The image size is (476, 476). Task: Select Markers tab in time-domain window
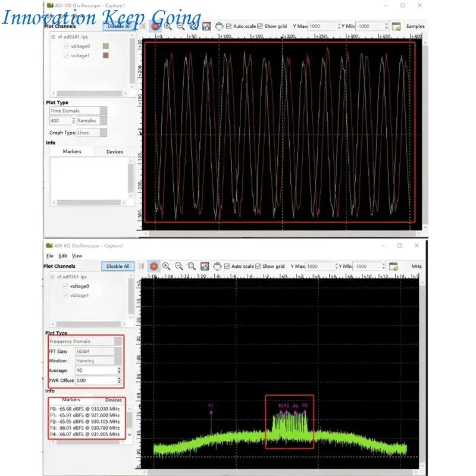(72, 152)
